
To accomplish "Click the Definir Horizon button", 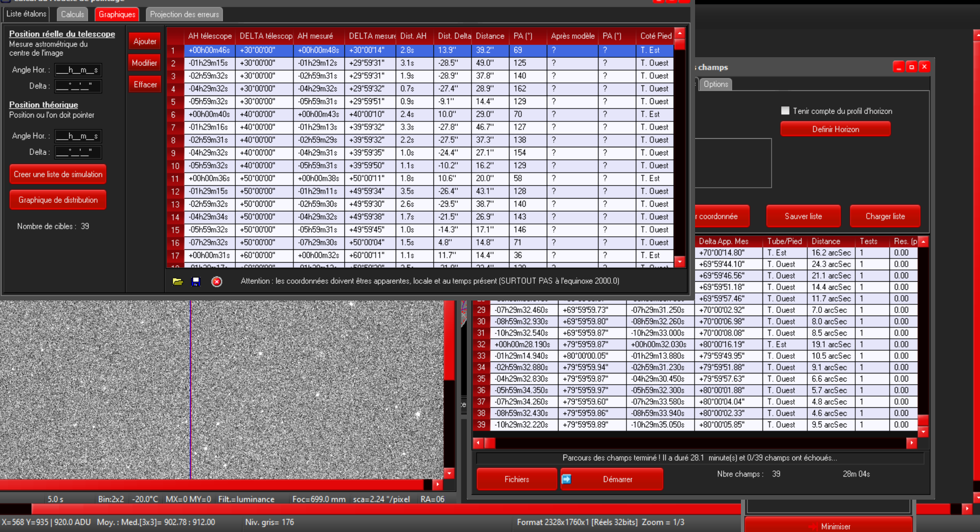I will [x=835, y=129].
